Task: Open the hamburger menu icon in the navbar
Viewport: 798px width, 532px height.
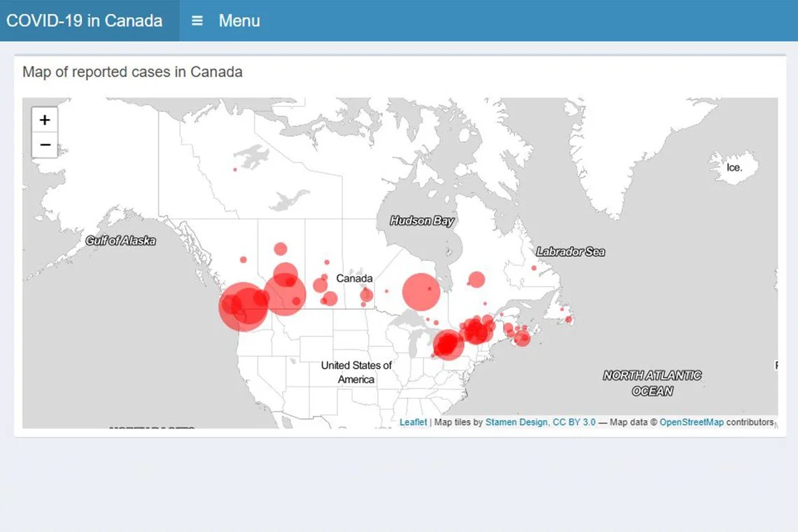Action: click(197, 21)
